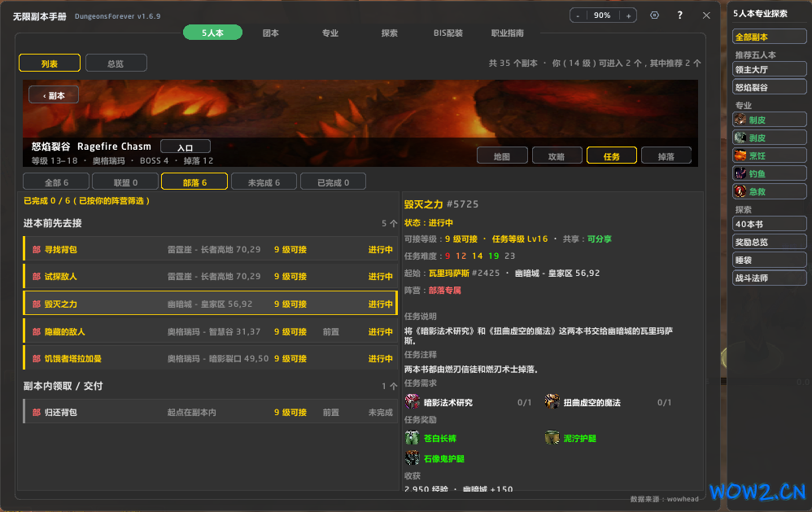Open the BIS配装 tab
812x512 pixels.
tap(448, 33)
